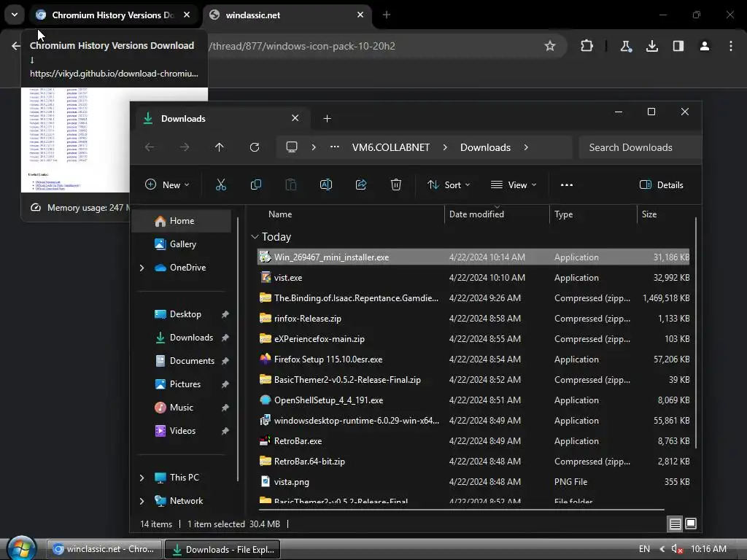Viewport: 747px width, 560px height.
Task: Open Chrome extensions puzzle icon
Action: point(587,46)
